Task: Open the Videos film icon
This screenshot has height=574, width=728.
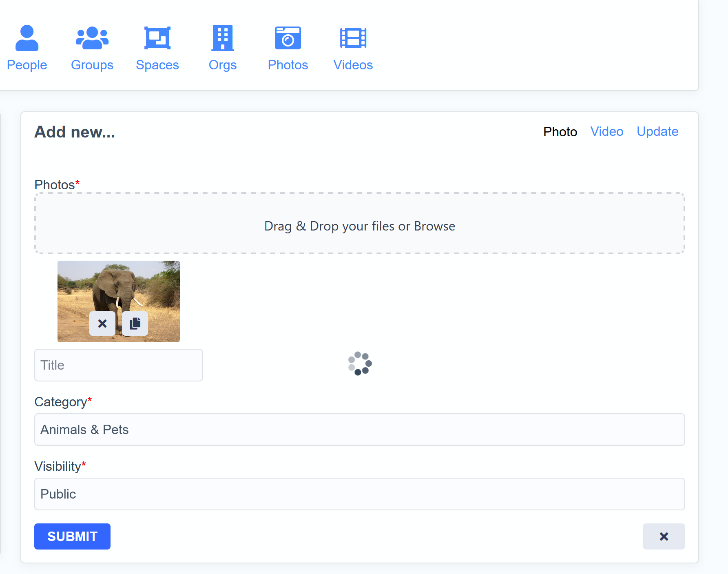Action: [353, 38]
